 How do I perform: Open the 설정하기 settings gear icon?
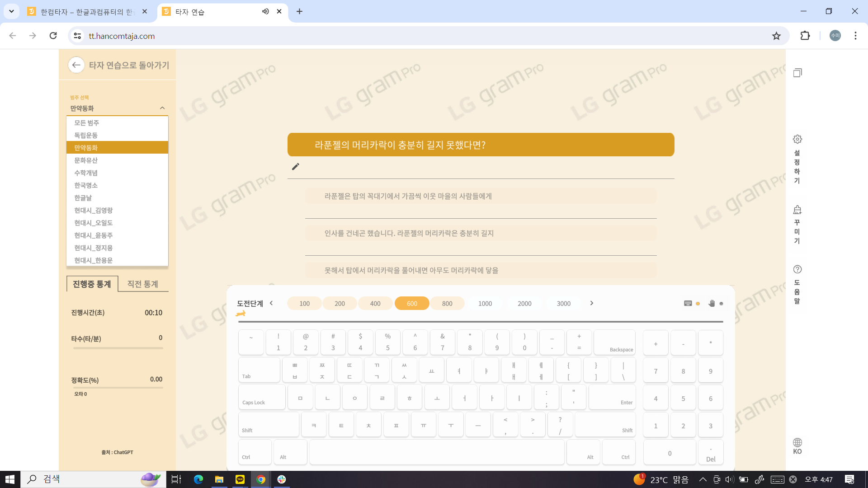[x=797, y=139]
